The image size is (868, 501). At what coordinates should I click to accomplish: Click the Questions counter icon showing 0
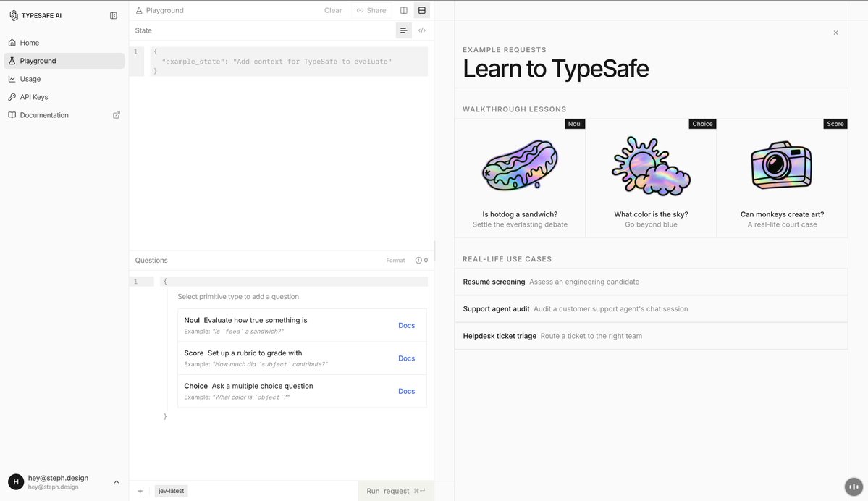point(421,260)
